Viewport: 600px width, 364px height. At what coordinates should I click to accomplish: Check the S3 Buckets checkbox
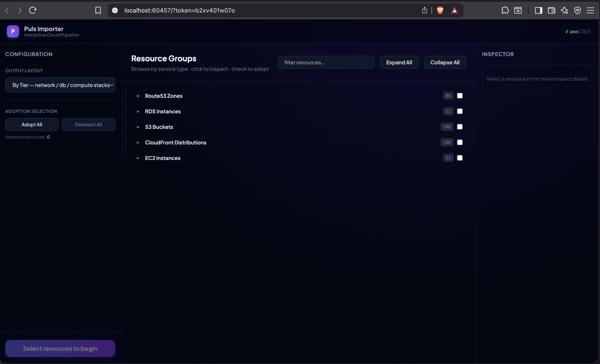[460, 127]
